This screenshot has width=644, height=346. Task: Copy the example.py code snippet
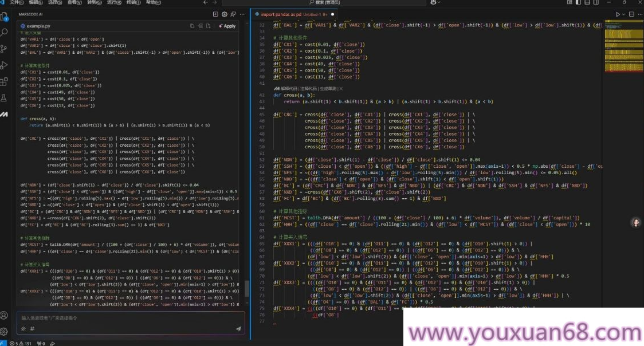(192, 26)
